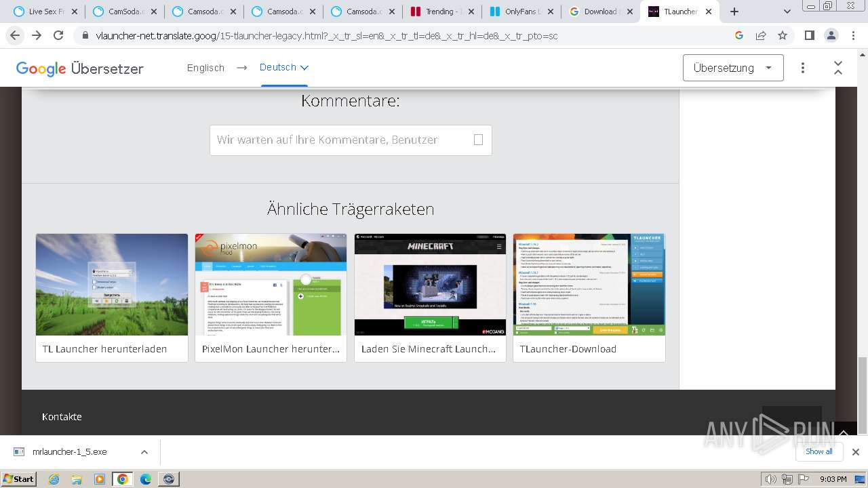Screen dimensions: 868x488
Task: Open Google Translate icon in address bar
Action: 739,35
